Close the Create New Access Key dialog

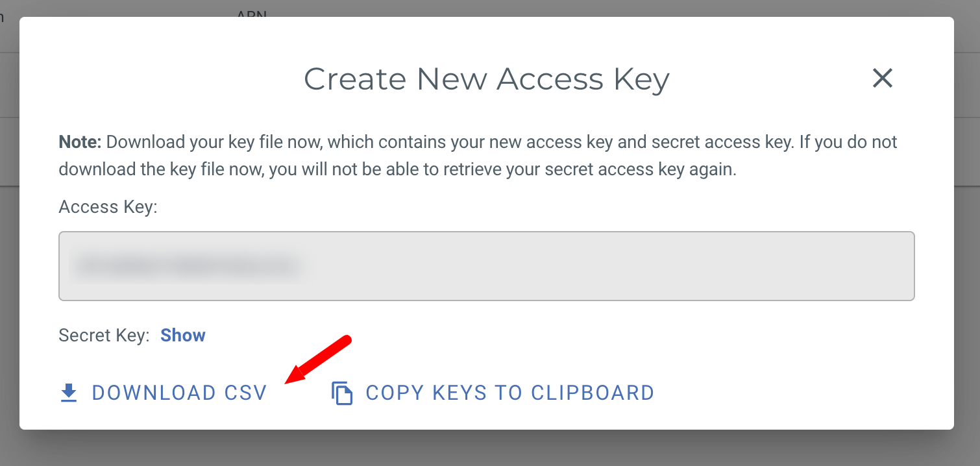click(x=883, y=79)
